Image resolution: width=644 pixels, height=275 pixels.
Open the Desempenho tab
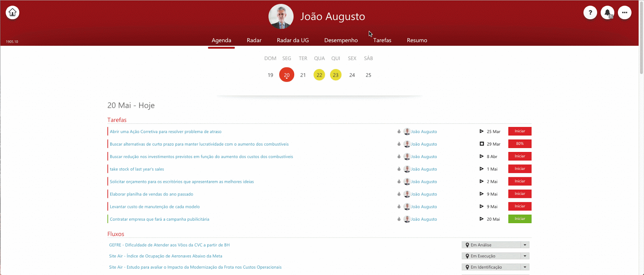coord(341,40)
